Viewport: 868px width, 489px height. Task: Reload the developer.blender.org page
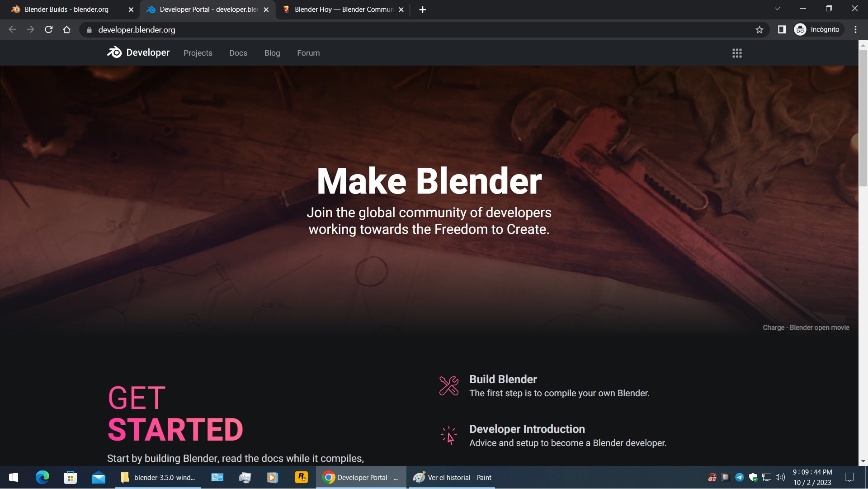(49, 30)
